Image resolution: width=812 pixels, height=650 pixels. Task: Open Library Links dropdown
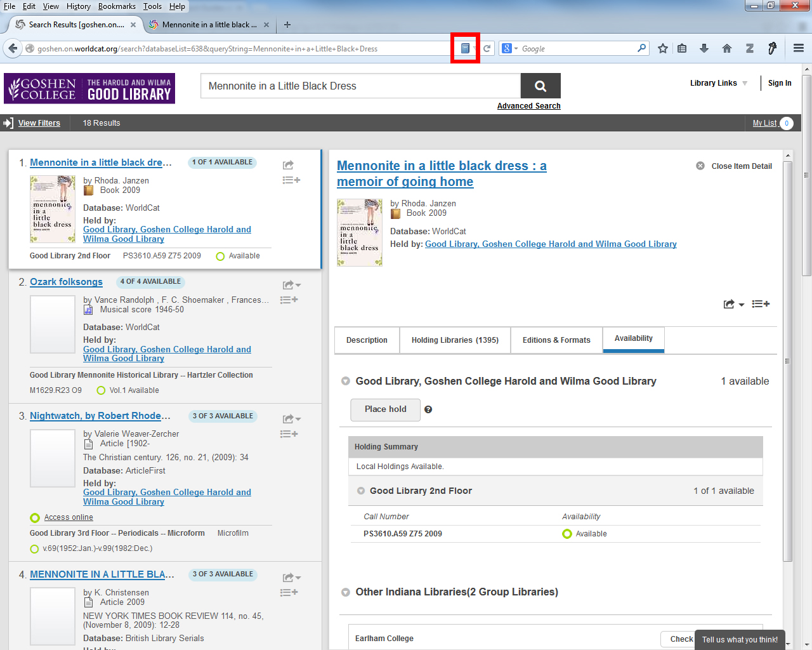(719, 83)
